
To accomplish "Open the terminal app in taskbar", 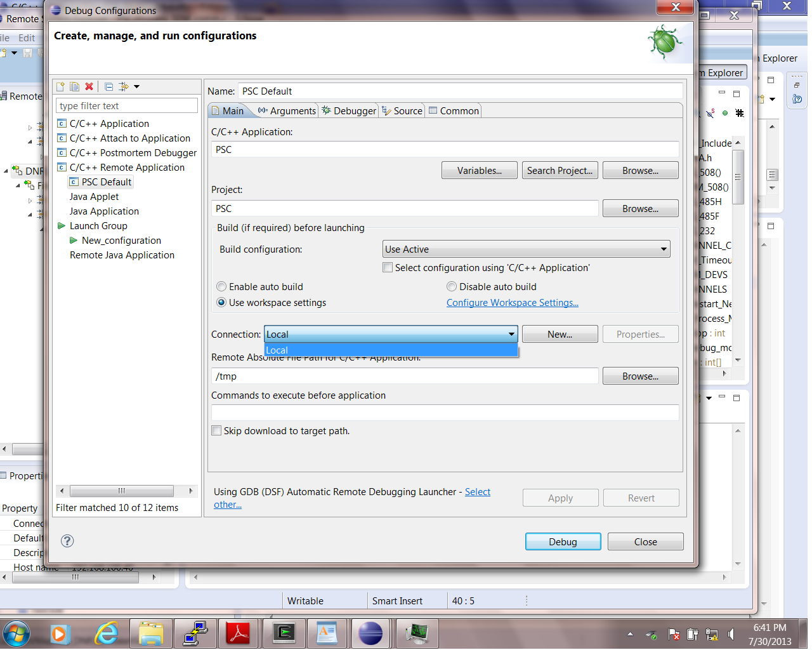I will pyautogui.click(x=283, y=633).
